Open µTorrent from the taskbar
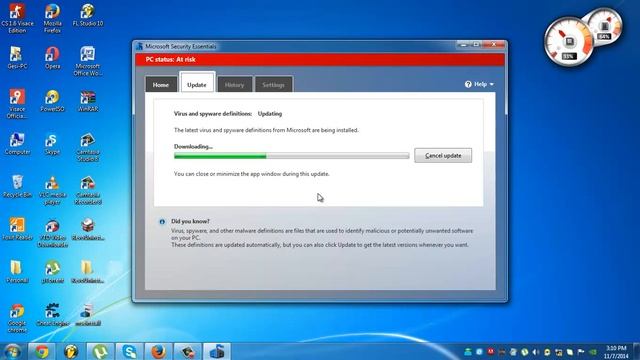 pos(100,351)
